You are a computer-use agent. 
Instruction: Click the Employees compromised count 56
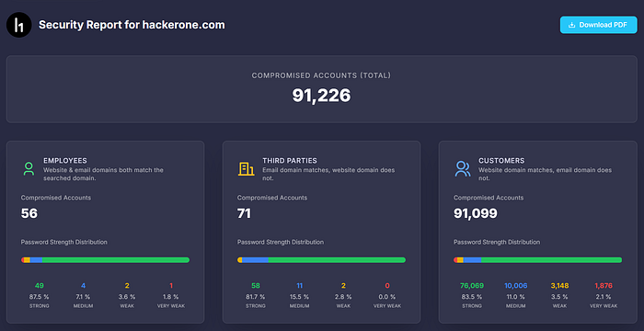click(x=29, y=213)
